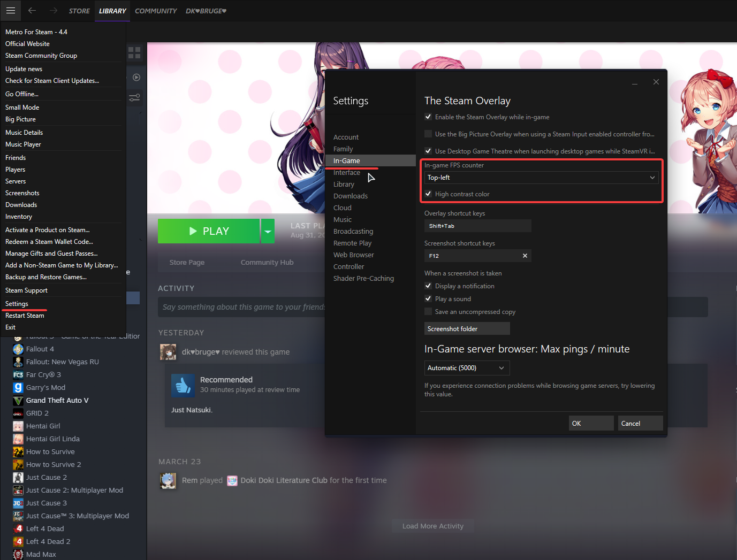Expand the arrow next to PLAY button
Image resolution: width=737 pixels, height=560 pixels.
pyautogui.click(x=268, y=231)
